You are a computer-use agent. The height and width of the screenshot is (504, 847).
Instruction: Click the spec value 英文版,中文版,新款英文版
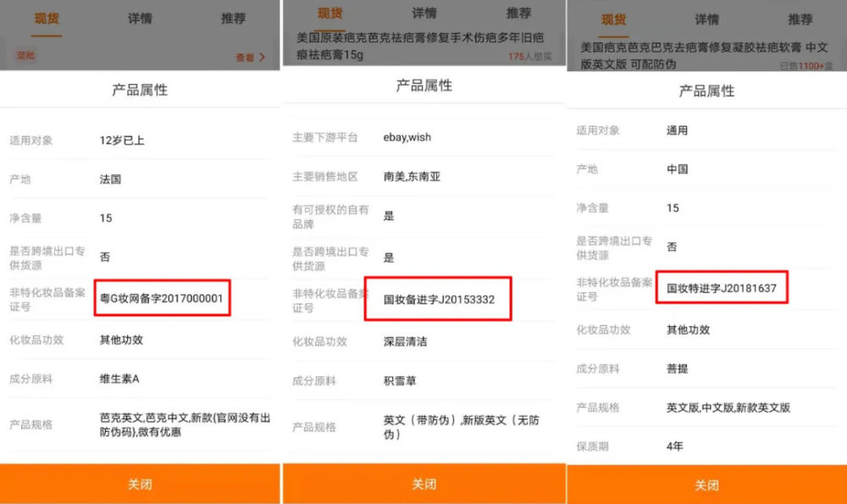tap(728, 407)
